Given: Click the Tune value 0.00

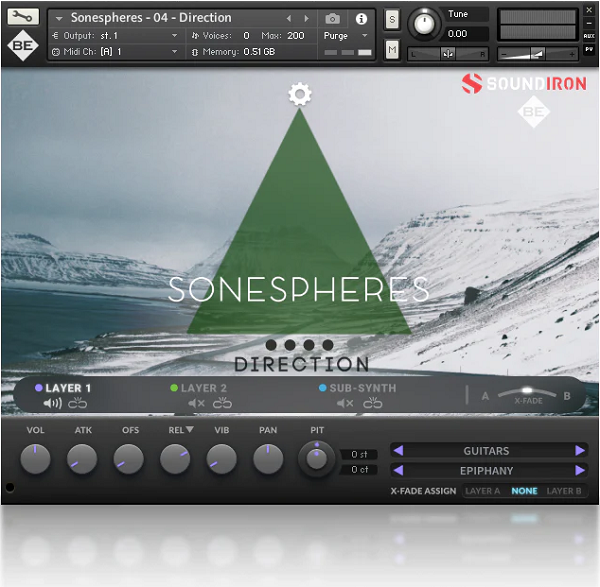Looking at the screenshot, I should point(457,34).
